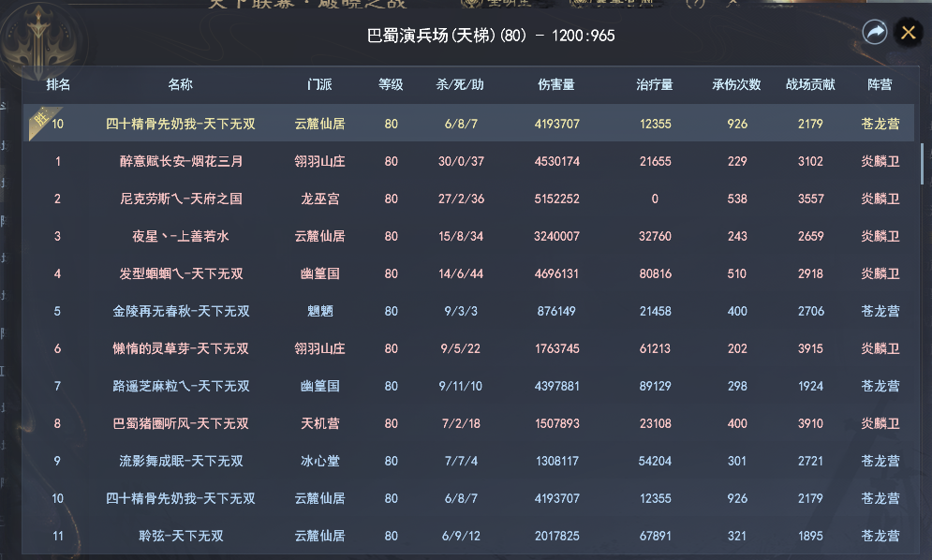The image size is (932, 560).
Task: Click kill/death/assist score 15/8/34
Action: 461,236
